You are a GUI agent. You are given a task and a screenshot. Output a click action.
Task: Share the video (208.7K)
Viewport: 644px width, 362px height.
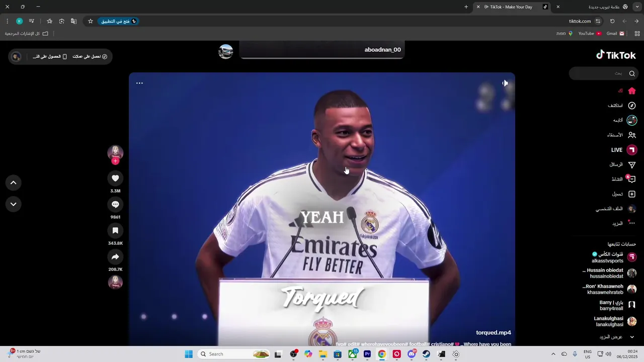(x=115, y=256)
